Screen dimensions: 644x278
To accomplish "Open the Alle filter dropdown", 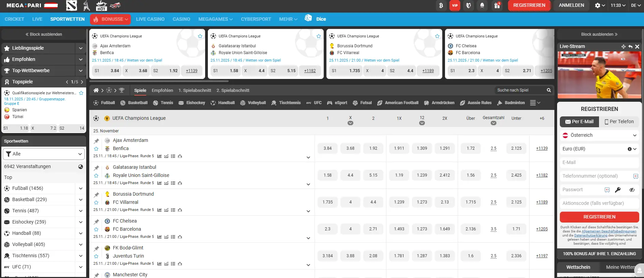I will [44, 154].
